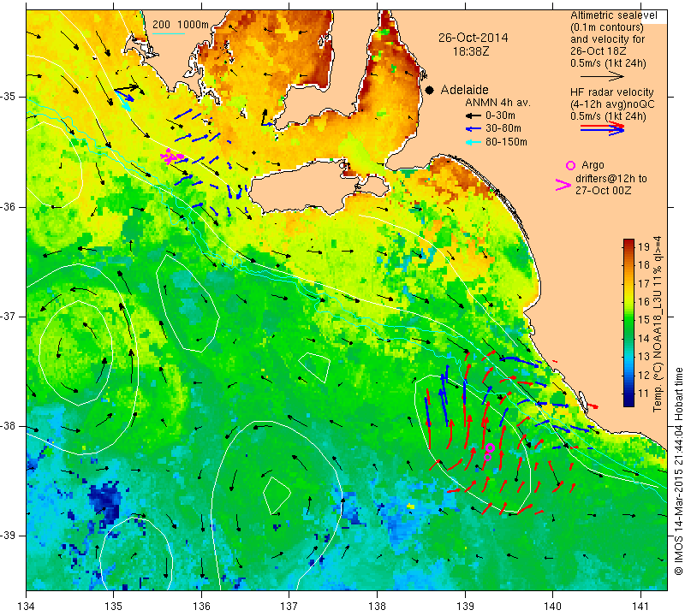685x616 pixels.
Task: Click the 0-30m depth label
Action: tap(500, 115)
